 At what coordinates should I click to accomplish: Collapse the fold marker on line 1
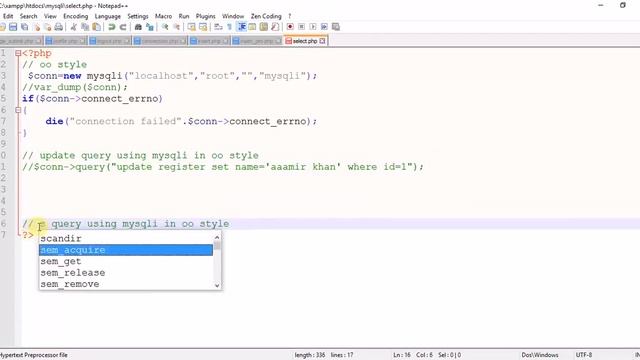pyautogui.click(x=18, y=53)
